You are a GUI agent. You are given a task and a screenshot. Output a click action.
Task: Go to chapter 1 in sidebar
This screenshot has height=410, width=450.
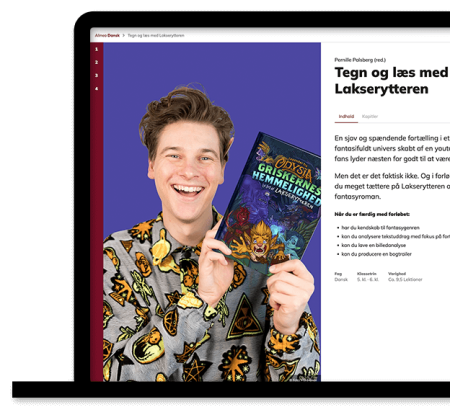[x=97, y=49]
